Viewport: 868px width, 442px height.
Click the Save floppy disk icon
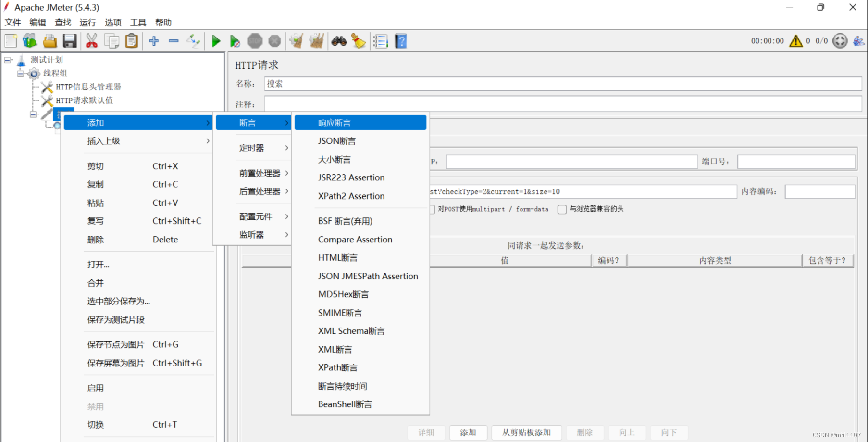70,41
